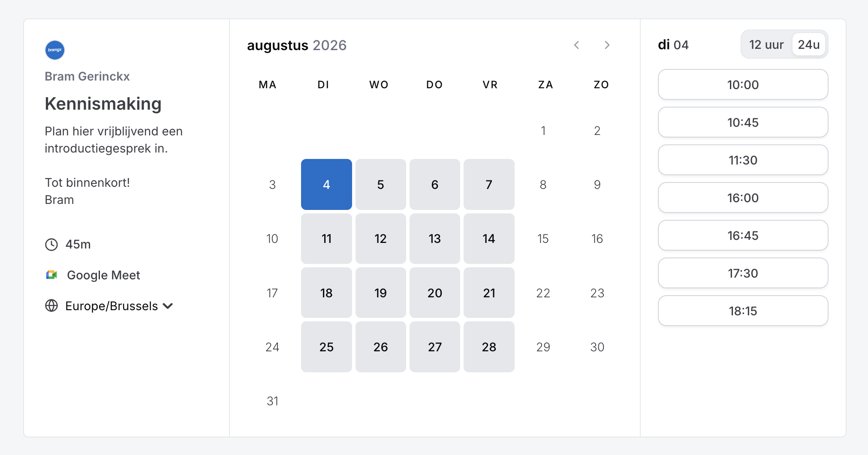Pick the 11:30 time slot

tap(743, 160)
